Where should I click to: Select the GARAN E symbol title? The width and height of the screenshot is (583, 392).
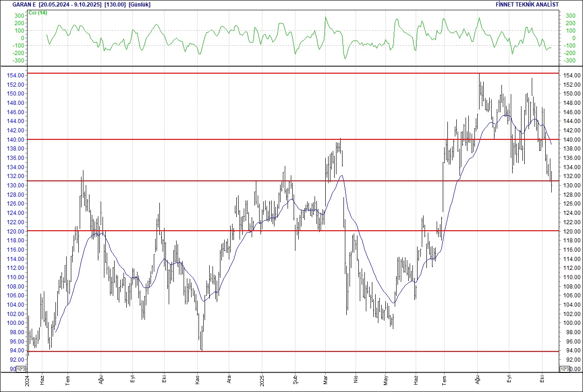pyautogui.click(x=24, y=4)
